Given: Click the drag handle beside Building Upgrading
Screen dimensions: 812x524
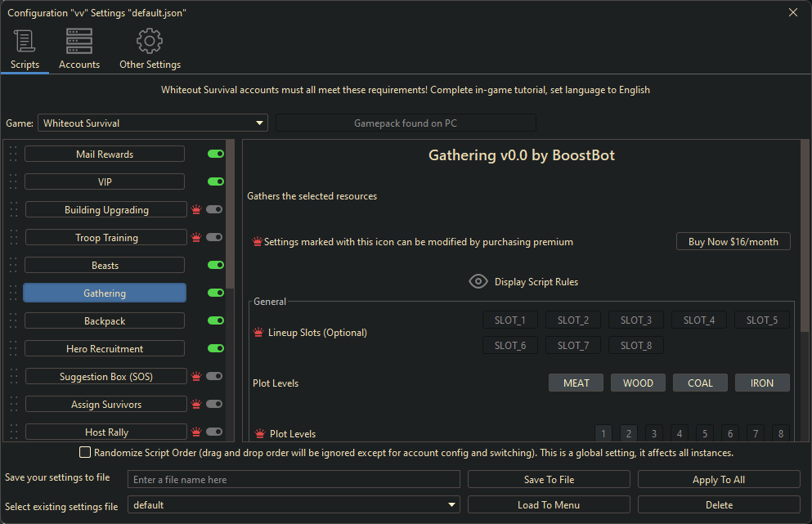Looking at the screenshot, I should pyautogui.click(x=13, y=209).
